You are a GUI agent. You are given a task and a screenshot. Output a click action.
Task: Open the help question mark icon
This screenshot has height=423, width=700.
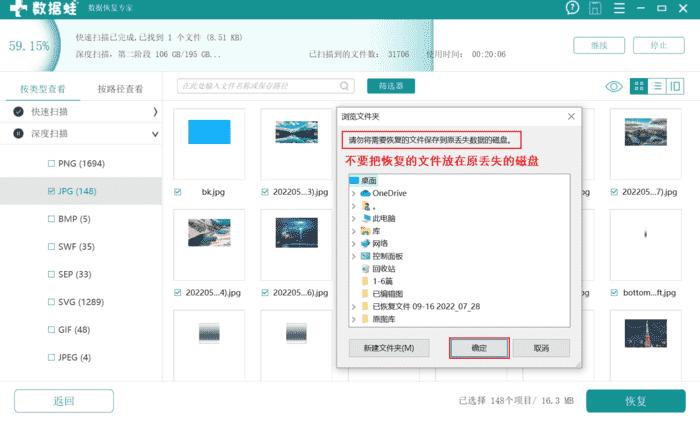click(x=572, y=8)
